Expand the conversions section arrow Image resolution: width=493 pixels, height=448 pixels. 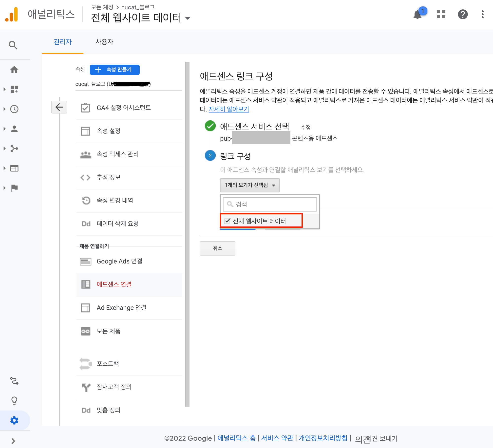tap(4, 188)
